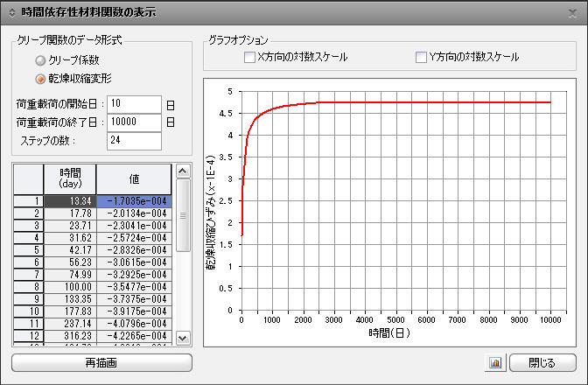Click the ステップの数 input field
Screen dimensions: 588x385
point(134,141)
